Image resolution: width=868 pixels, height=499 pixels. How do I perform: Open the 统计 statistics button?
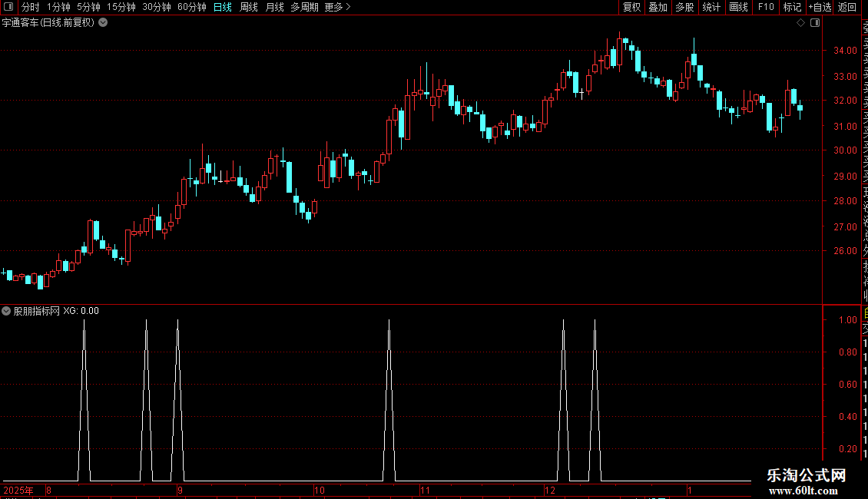coord(711,7)
